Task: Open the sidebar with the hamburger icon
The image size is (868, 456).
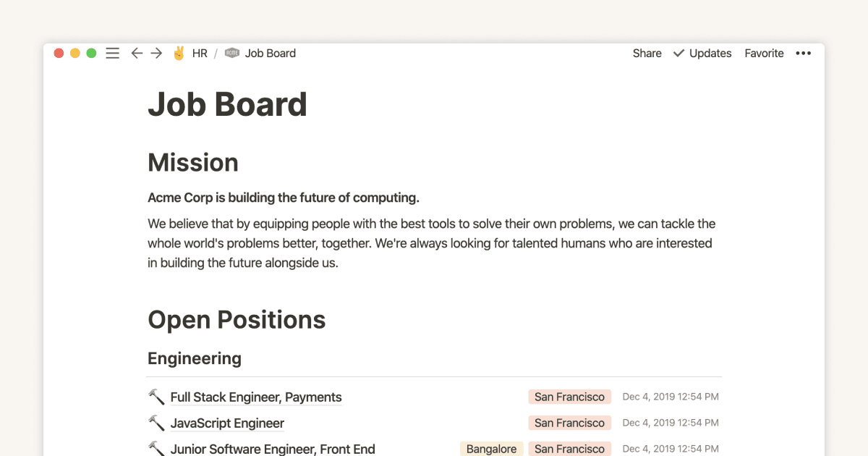Action: click(x=112, y=53)
